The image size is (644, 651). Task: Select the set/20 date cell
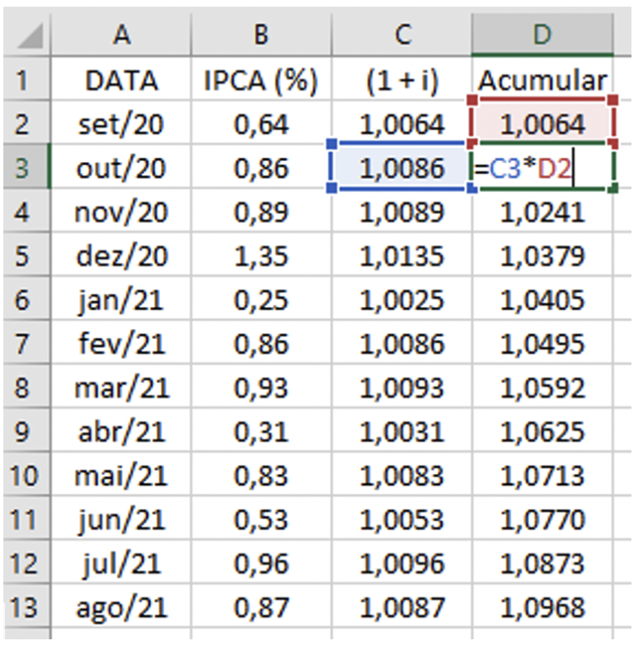pyautogui.click(x=121, y=122)
